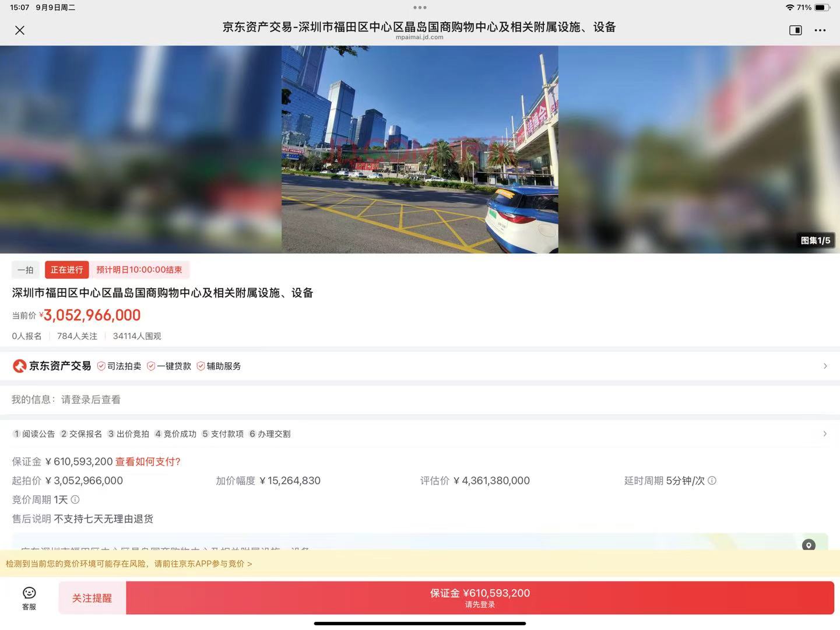Expand the bidding steps row chevron
840x630 pixels.
coord(825,433)
